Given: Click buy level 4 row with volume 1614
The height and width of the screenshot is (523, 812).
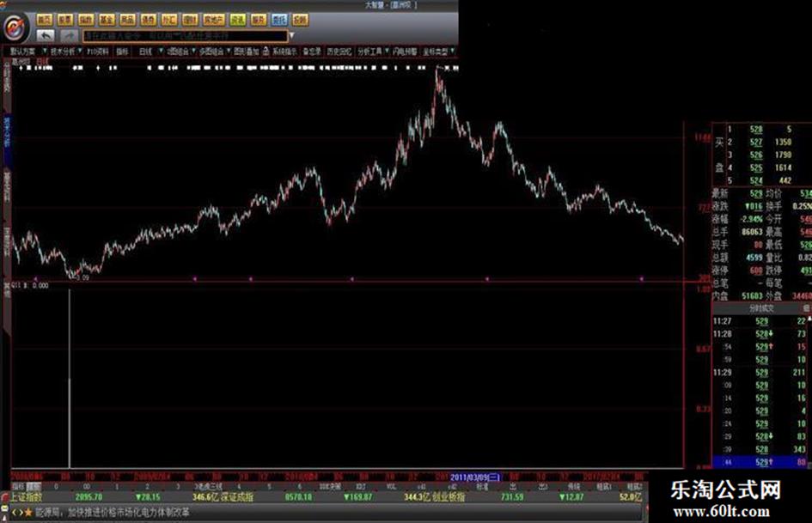Looking at the screenshot, I should [x=762, y=167].
